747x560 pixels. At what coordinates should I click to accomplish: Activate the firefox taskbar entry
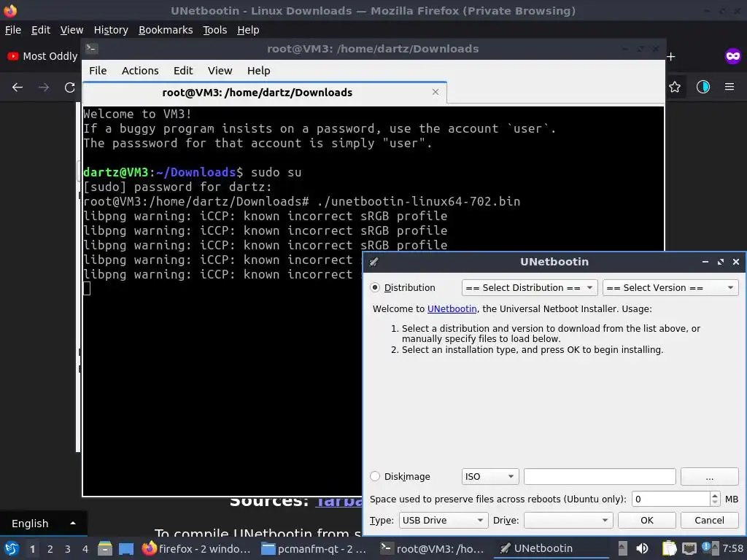pyautogui.click(x=196, y=548)
